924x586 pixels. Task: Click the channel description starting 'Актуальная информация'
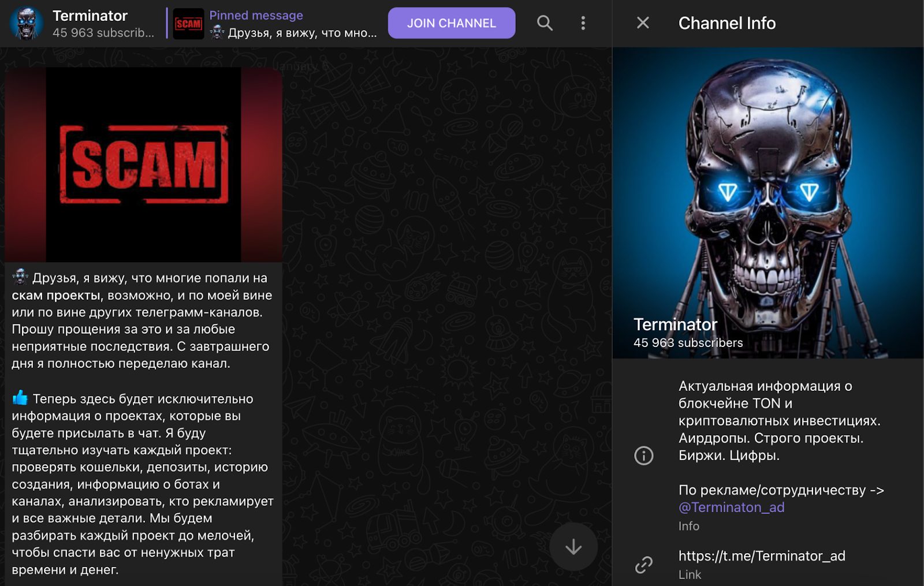tap(780, 421)
